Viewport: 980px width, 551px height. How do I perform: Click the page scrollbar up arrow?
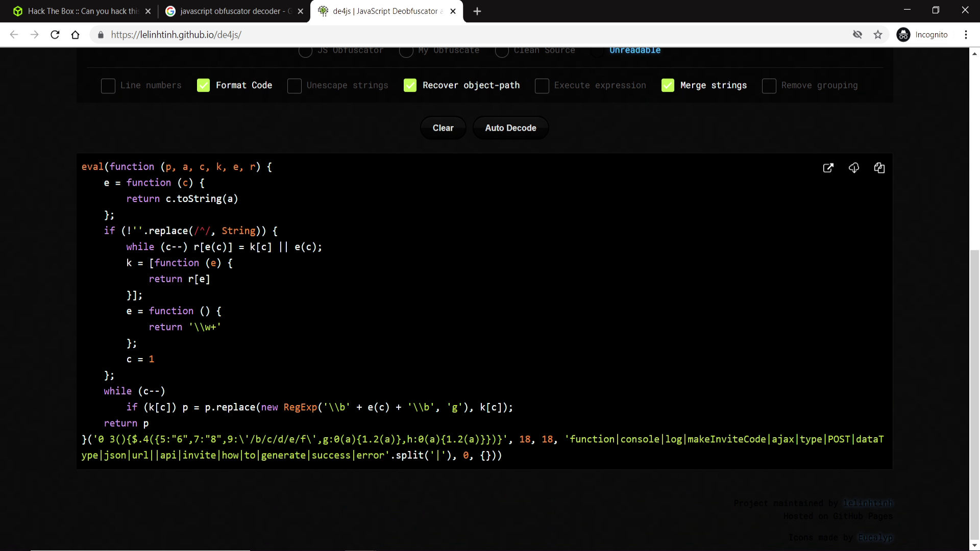(974, 53)
